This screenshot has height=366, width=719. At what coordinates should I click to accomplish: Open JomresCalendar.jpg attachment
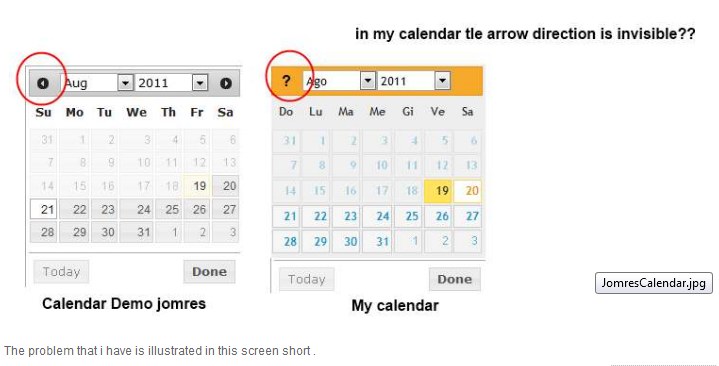[x=654, y=283]
